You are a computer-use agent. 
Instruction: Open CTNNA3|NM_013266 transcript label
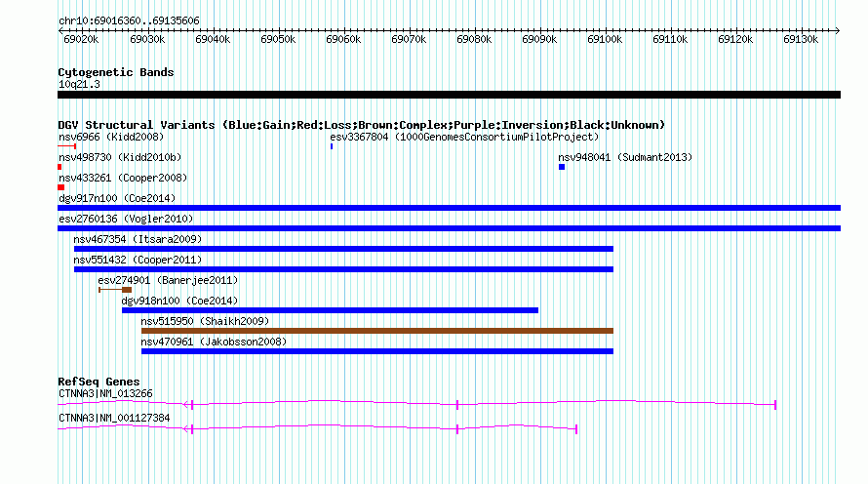coord(105,393)
